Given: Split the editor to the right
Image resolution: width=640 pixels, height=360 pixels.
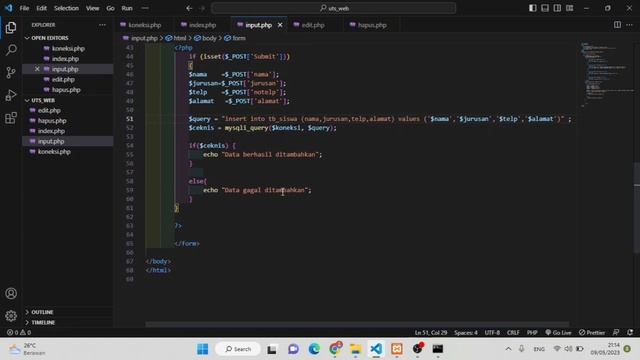Looking at the screenshot, I should (x=617, y=25).
